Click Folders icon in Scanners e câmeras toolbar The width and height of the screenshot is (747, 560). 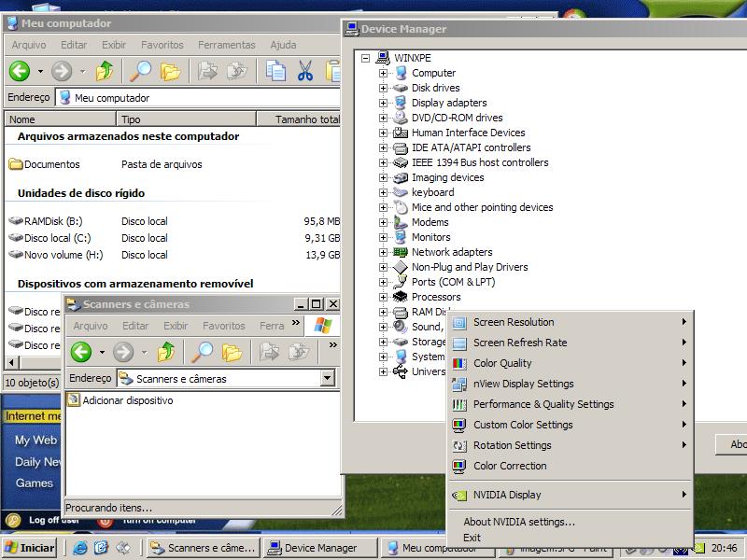232,353
